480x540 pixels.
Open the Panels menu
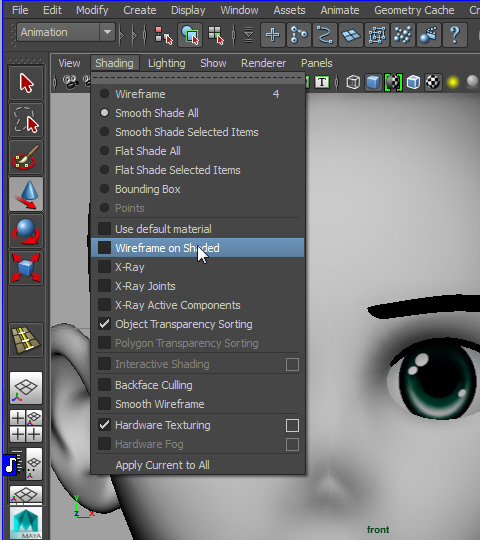coord(316,63)
